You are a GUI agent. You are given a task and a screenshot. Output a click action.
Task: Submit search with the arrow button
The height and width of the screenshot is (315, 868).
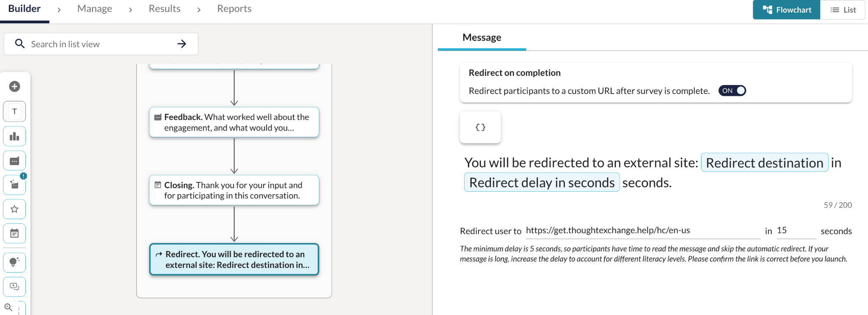coord(182,44)
